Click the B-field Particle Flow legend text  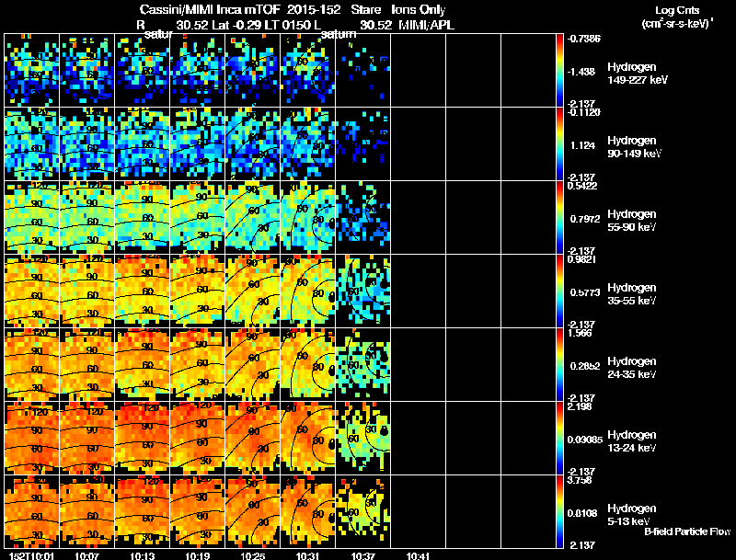(x=686, y=531)
